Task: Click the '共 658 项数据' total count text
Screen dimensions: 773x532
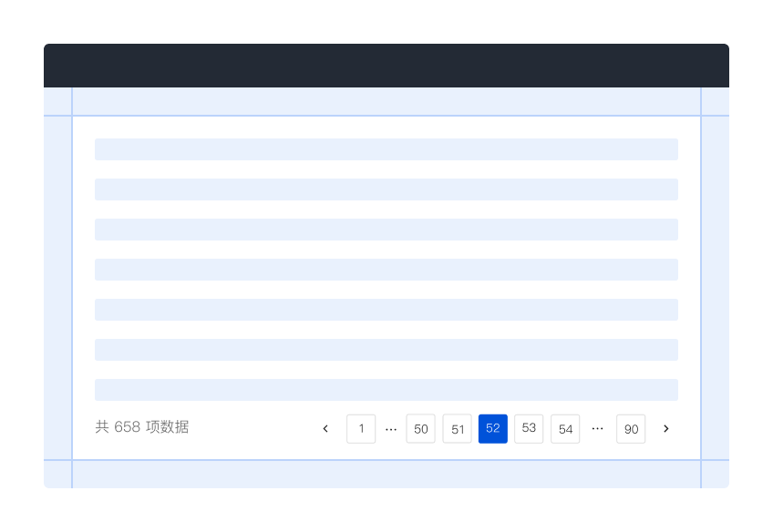Action: coord(142,426)
